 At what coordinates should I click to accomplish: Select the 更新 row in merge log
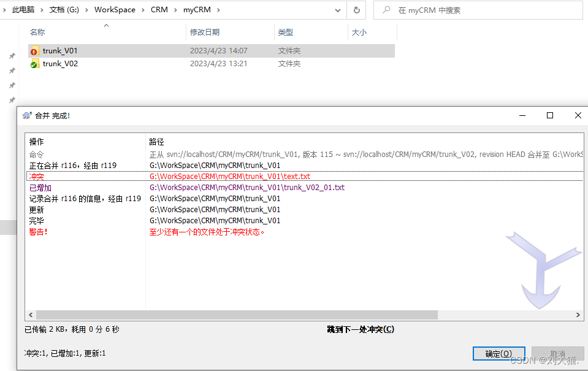coord(304,210)
